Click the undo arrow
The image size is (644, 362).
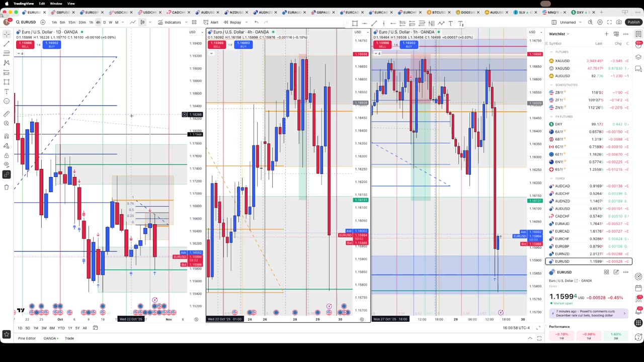point(257,22)
